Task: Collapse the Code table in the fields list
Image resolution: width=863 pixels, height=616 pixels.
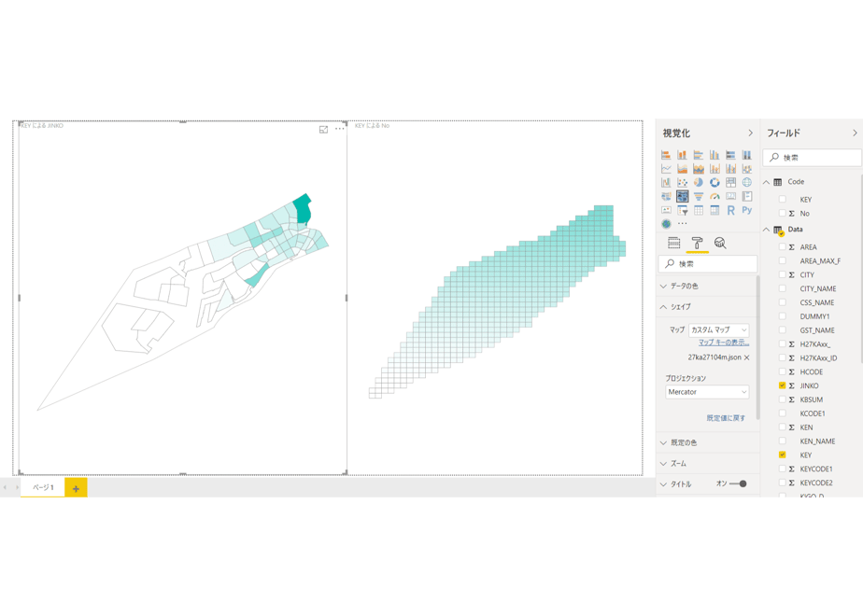Action: [766, 181]
